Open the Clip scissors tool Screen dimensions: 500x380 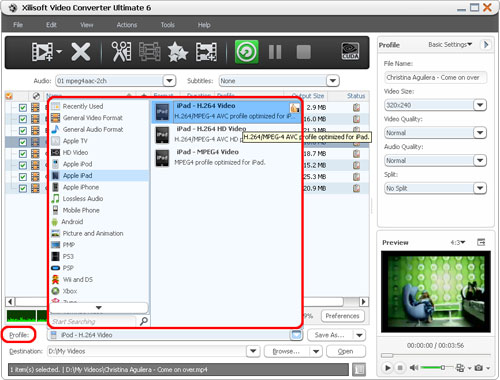click(121, 52)
